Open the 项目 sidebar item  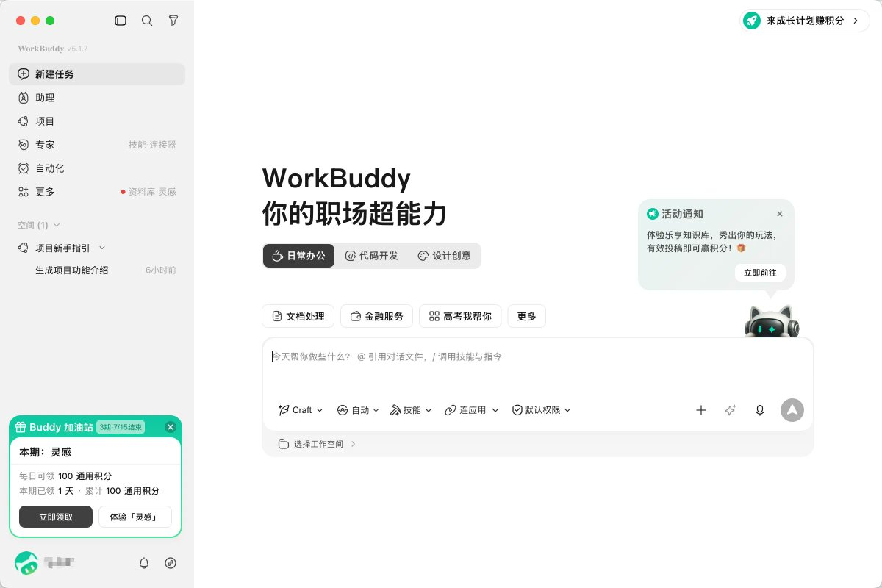pos(97,121)
